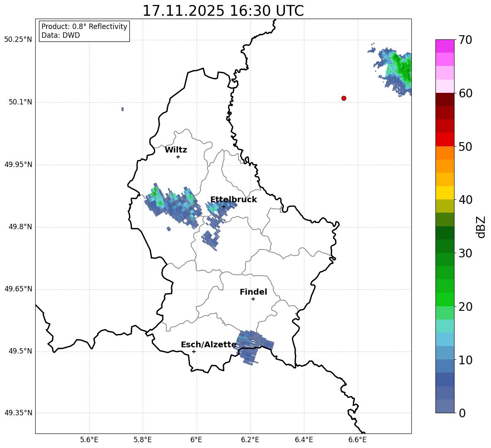491x448 pixels.
Task: Click the Wiltz city label
Action: point(176,150)
